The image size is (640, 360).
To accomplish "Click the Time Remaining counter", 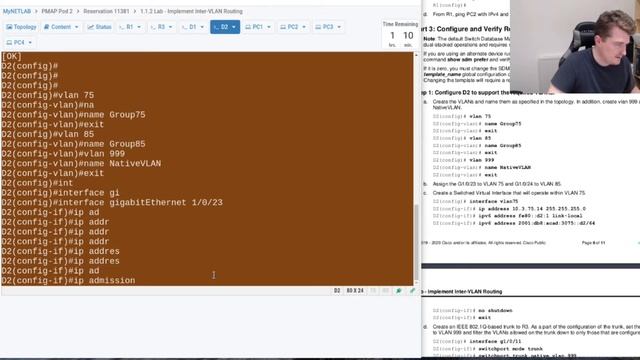I will (x=400, y=35).
